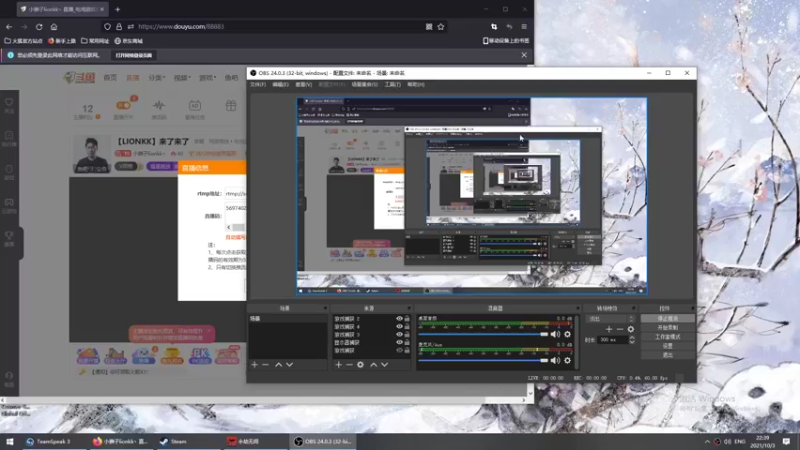Click the heart follow icon in Douyu sidebar

(x=9, y=103)
